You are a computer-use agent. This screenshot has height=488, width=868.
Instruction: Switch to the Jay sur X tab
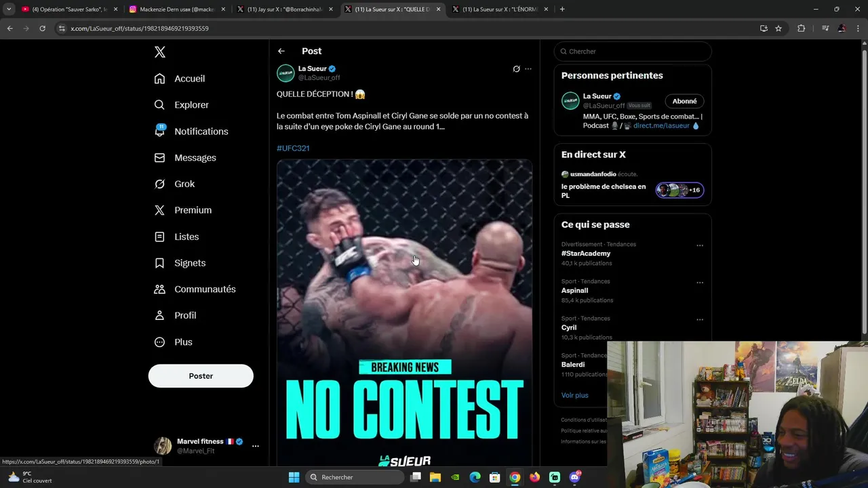pos(285,9)
